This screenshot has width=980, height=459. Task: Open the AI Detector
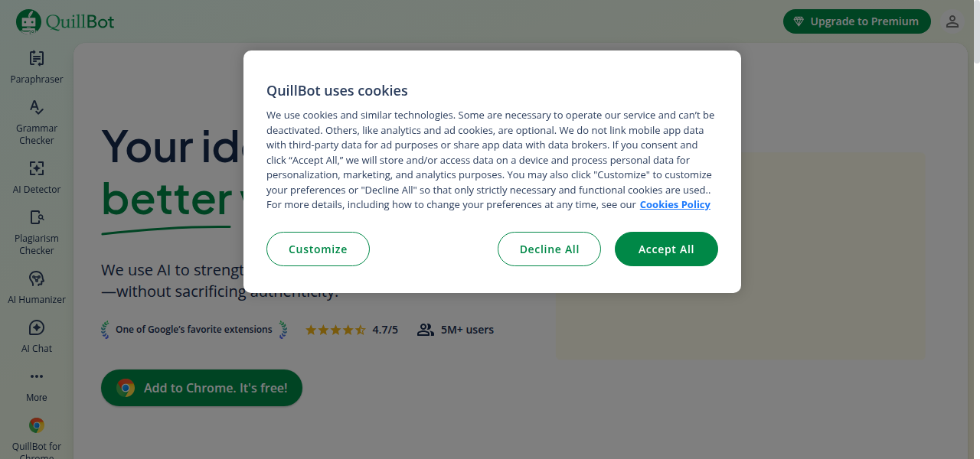point(36,176)
